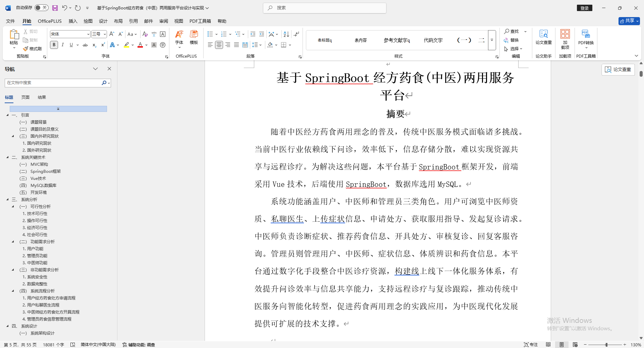The image size is (644, 348).
Task: Click the Align right icon
Action: [228, 45]
